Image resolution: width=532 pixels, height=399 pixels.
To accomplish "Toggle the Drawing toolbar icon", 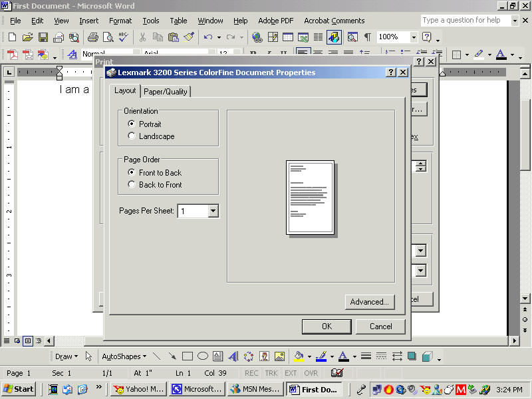I will coord(334,37).
